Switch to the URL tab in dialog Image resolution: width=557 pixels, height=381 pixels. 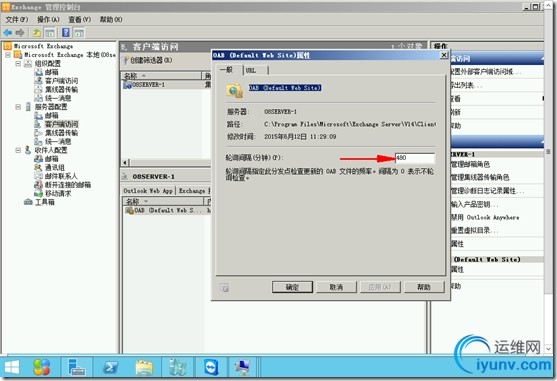point(255,70)
